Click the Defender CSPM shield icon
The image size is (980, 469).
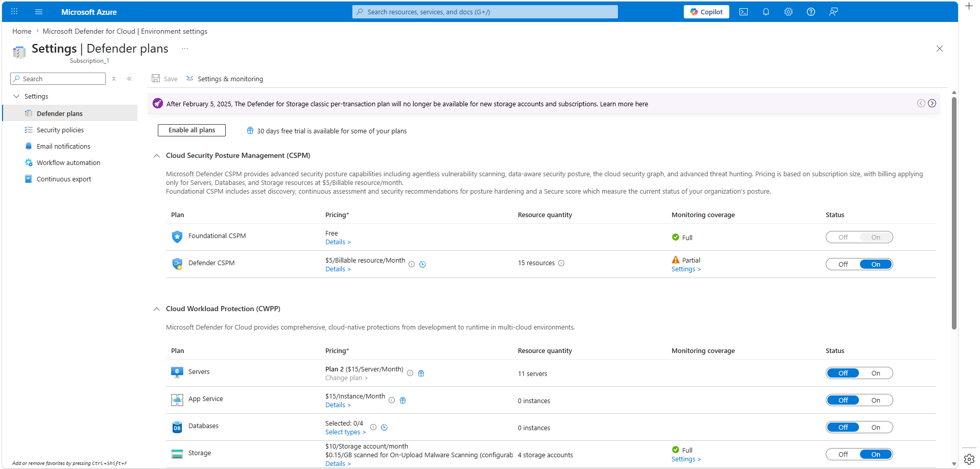[x=177, y=264]
